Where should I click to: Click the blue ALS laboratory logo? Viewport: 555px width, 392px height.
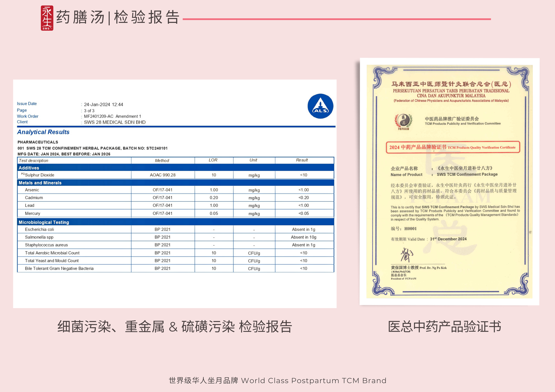(x=320, y=106)
